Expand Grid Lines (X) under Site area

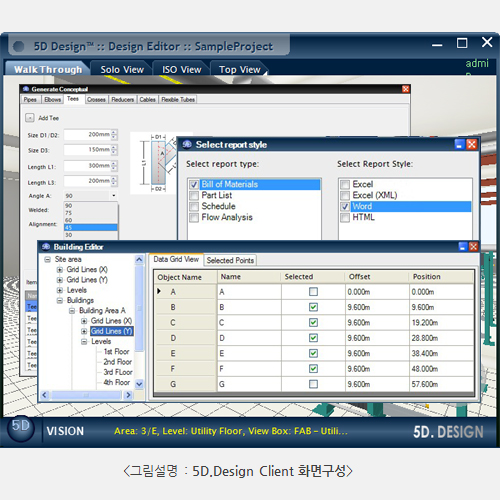click(60, 269)
